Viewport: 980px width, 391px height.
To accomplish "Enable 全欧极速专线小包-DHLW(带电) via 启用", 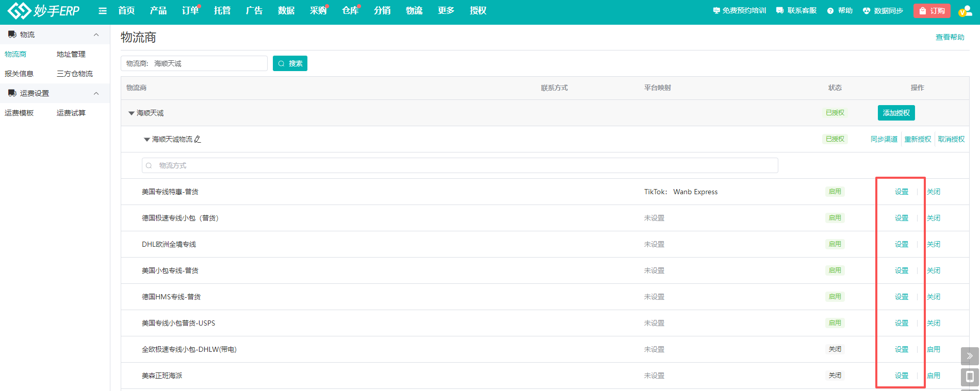I will (933, 349).
